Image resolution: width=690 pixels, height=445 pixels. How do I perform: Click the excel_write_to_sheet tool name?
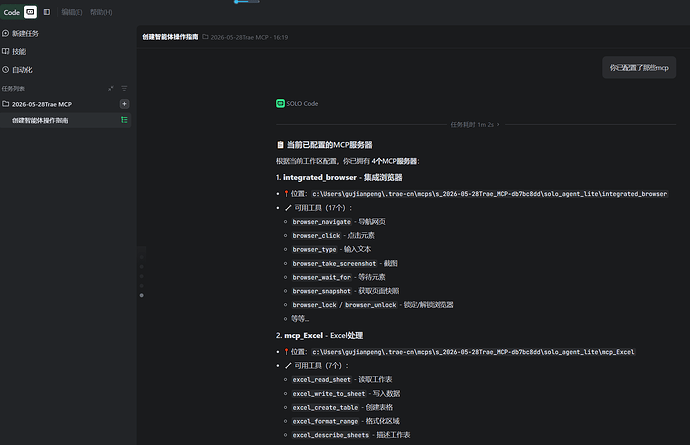coord(329,394)
